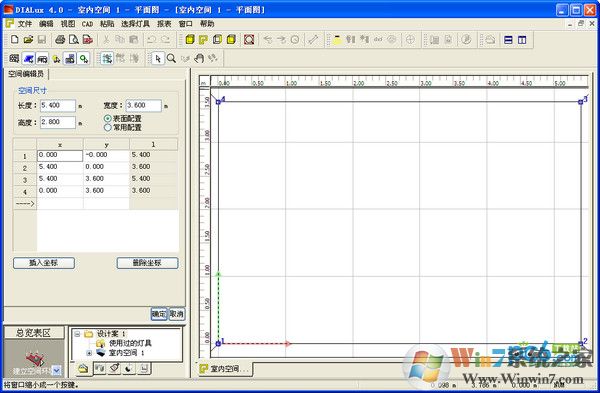Click corner point 4 in floor plan
This screenshot has width=600, height=393.
click(x=218, y=102)
